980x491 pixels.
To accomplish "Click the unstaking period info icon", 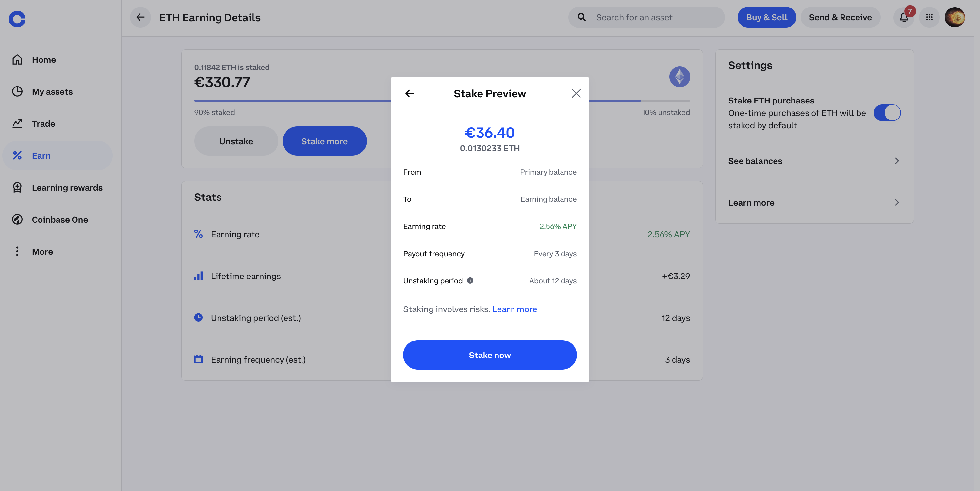I will tap(470, 281).
